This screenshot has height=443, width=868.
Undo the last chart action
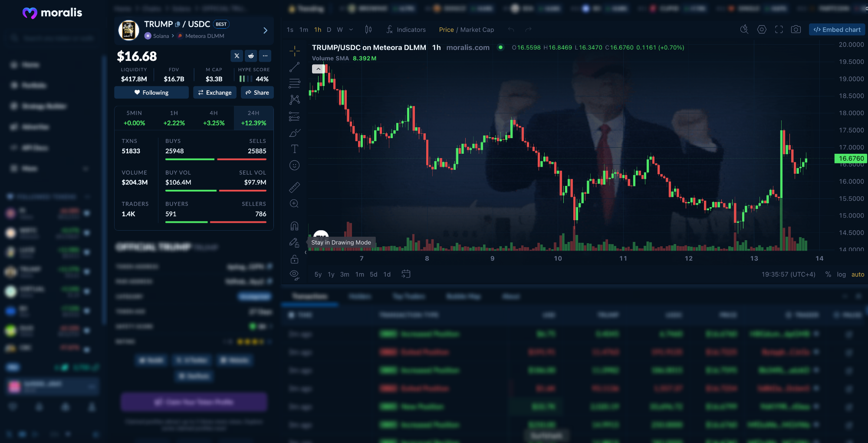(x=511, y=30)
